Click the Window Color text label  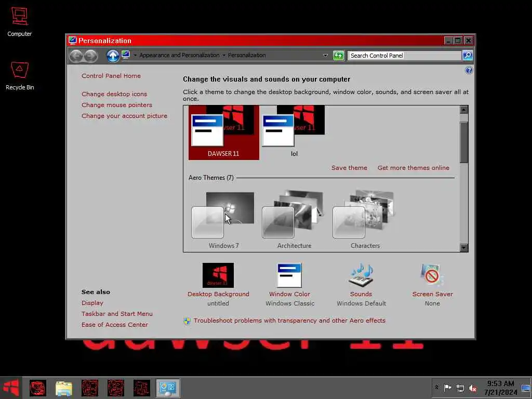(x=289, y=294)
